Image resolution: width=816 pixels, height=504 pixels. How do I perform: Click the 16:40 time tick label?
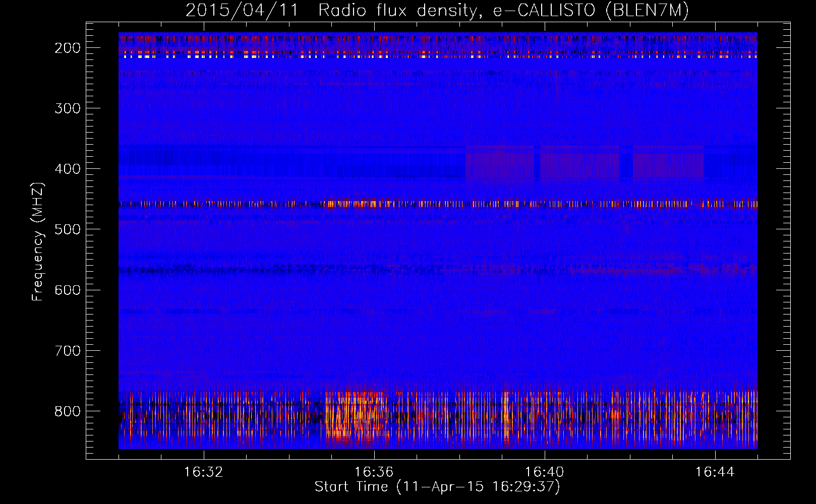[x=545, y=472]
